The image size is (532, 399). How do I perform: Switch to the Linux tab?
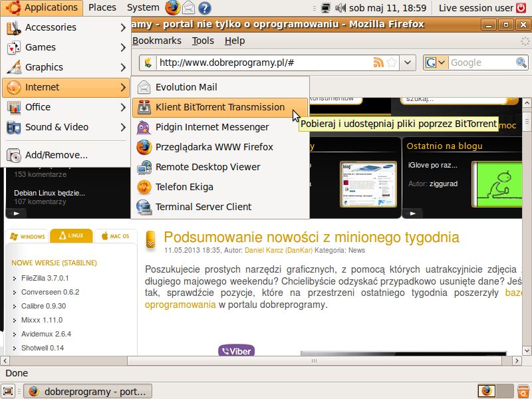(x=71, y=235)
